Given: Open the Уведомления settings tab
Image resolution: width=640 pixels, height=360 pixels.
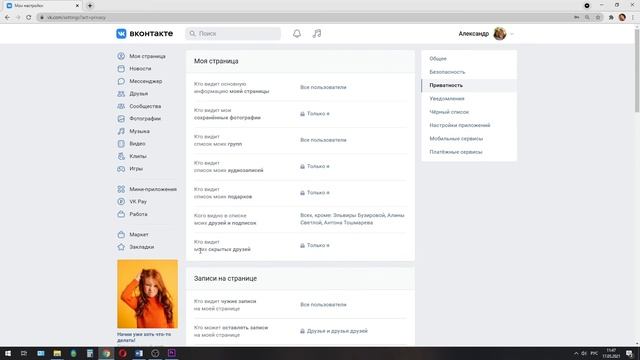Looking at the screenshot, I should [x=469, y=99].
